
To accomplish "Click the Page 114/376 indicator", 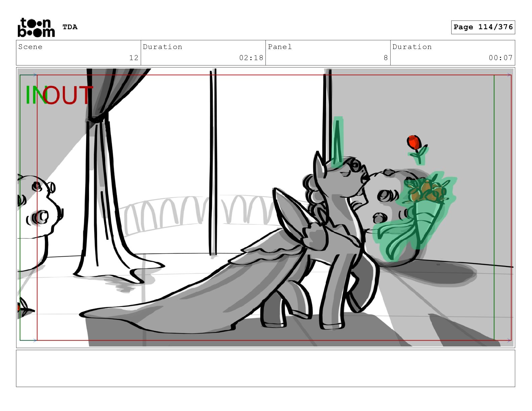I will tap(483, 27).
